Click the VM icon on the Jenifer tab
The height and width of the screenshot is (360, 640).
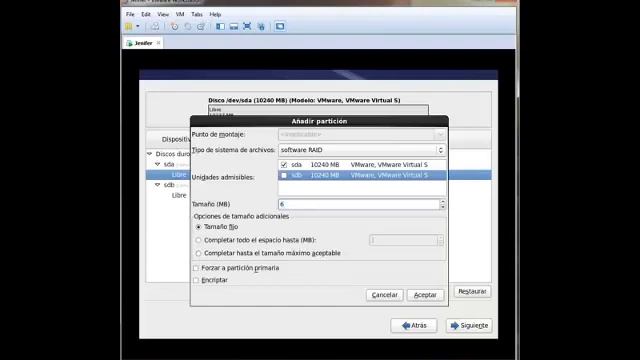coord(129,43)
